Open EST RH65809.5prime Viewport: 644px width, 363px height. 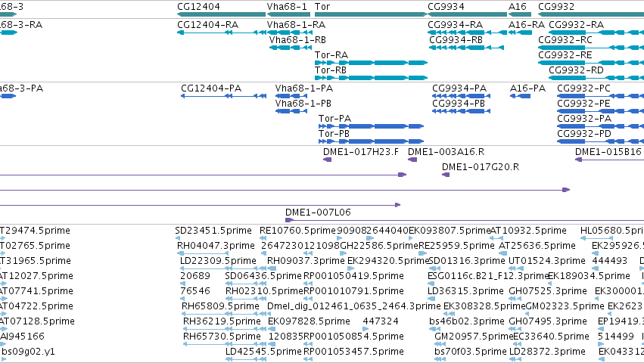point(220,306)
